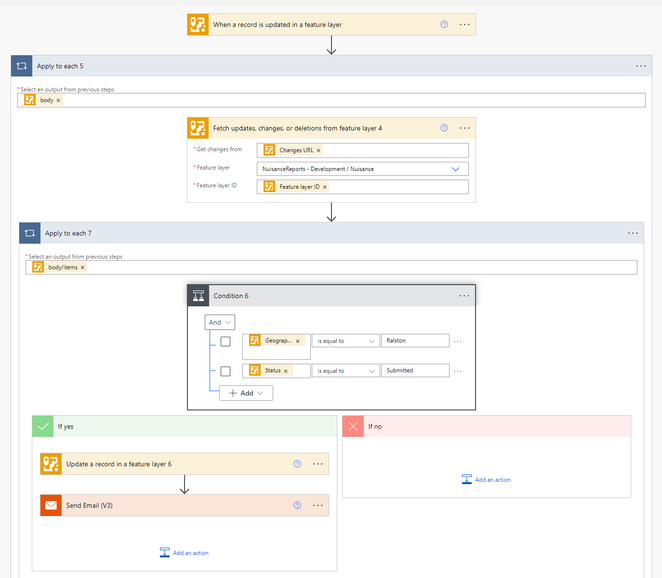Image resolution: width=662 pixels, height=578 pixels.
Task: Click Add in Condition 6
Action: 246,393
